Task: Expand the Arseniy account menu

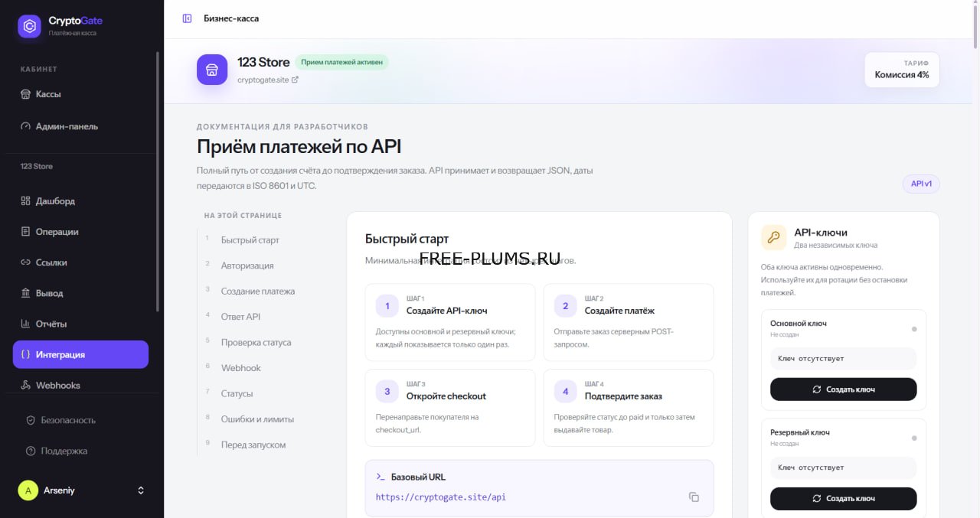Action: (x=140, y=490)
